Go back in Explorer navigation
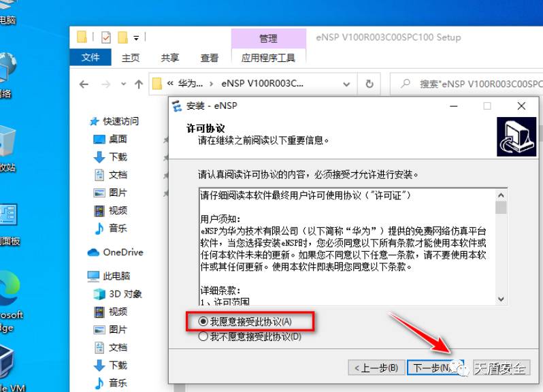 (x=84, y=84)
